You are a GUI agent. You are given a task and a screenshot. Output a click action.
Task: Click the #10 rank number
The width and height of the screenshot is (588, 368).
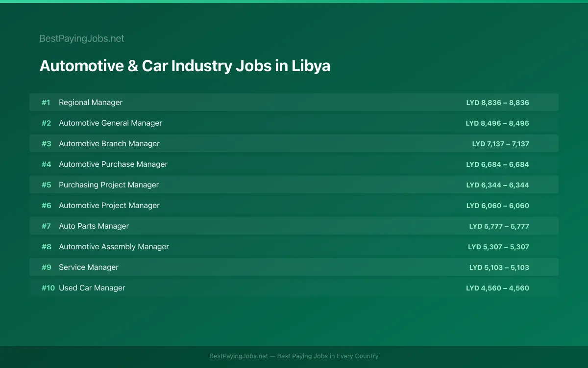(48, 288)
